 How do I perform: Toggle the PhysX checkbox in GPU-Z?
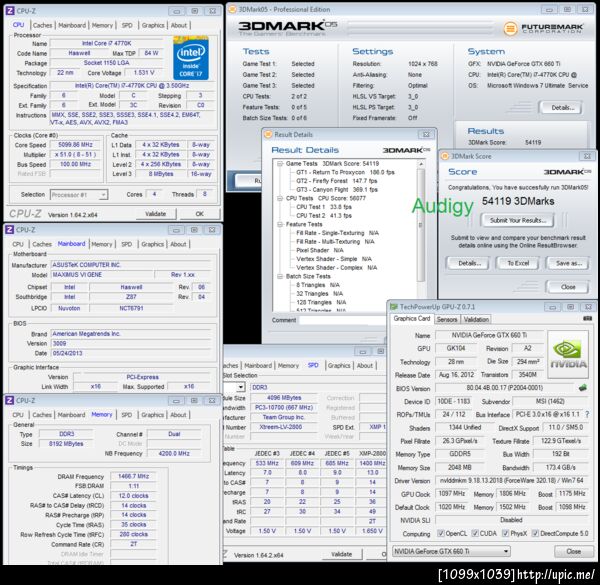pos(505,533)
